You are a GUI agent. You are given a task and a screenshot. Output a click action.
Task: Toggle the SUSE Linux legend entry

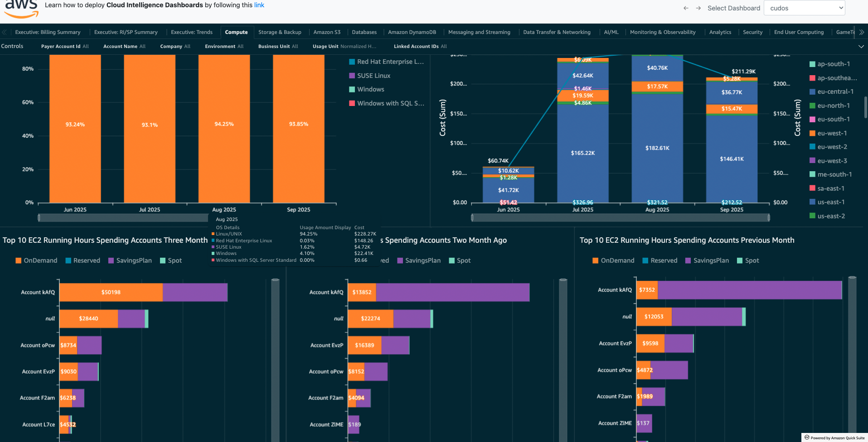(373, 76)
